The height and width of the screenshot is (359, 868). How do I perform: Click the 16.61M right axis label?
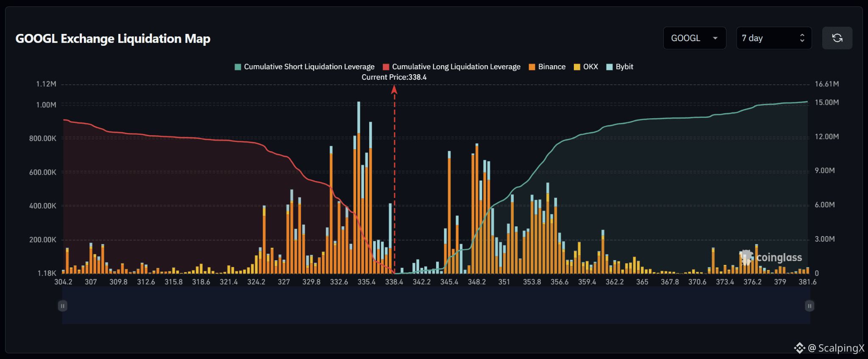827,84
